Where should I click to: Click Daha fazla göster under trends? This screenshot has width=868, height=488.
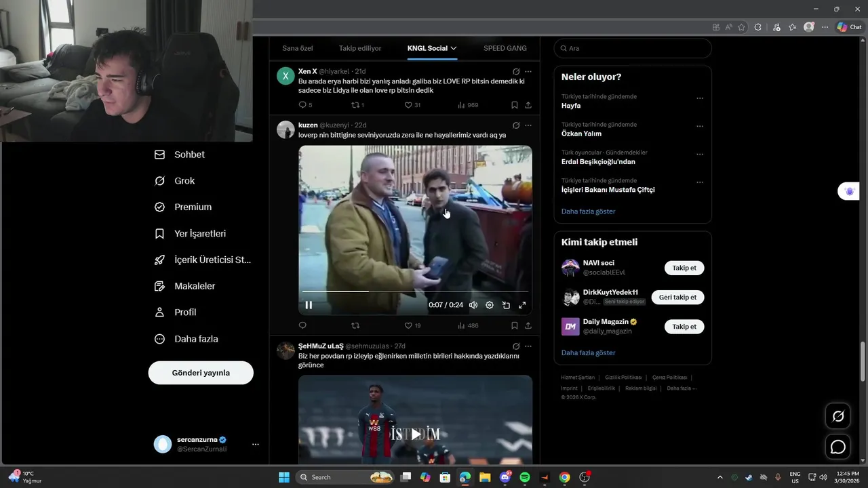[588, 211]
